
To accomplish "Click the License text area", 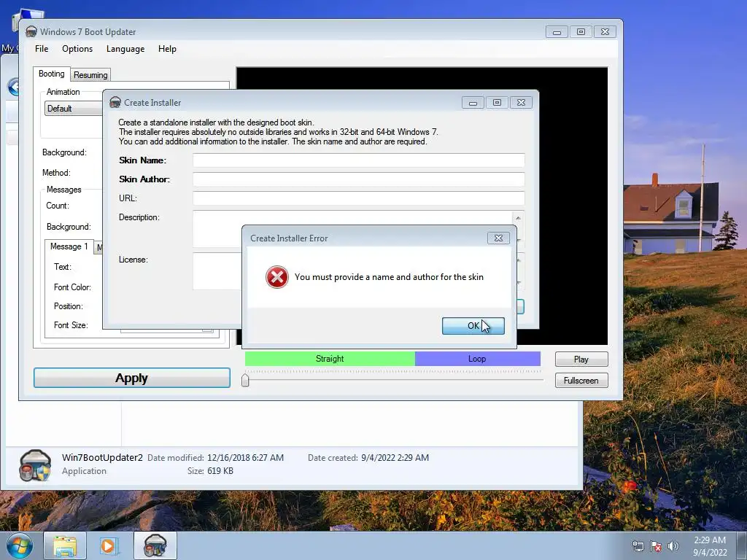I will 217,271.
